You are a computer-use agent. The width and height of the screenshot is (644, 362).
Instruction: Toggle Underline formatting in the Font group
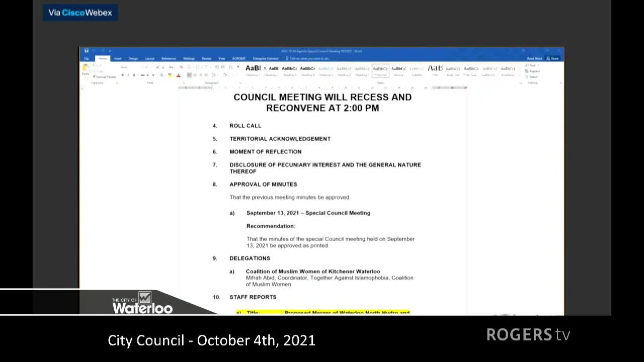[134, 75]
